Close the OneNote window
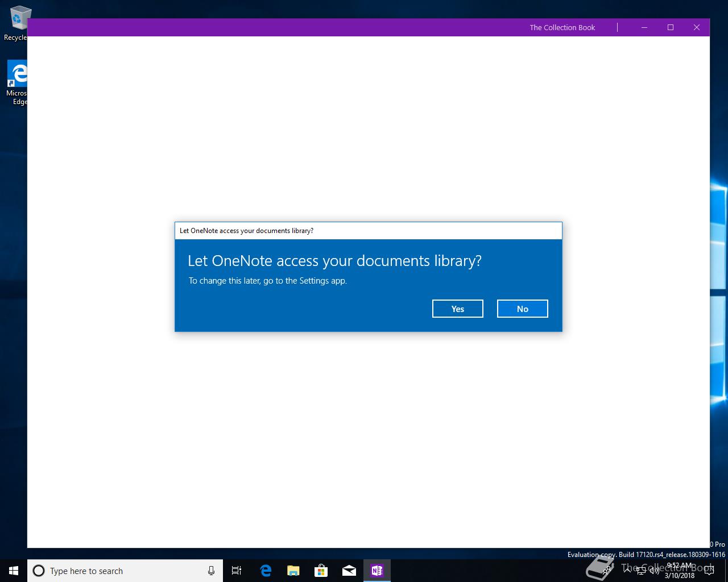Screen dimensions: 728x582 click(697, 27)
